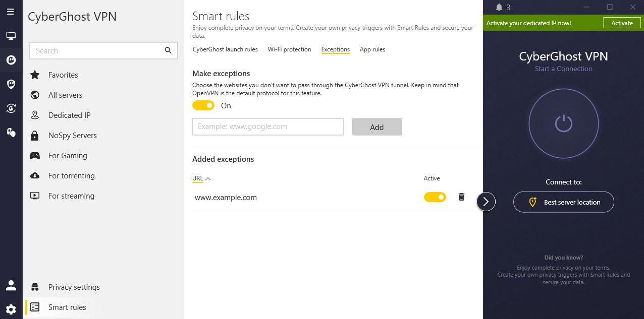This screenshot has width=644, height=319.
Task: Click the Privacy settings spy icon
Action: coord(35,287)
